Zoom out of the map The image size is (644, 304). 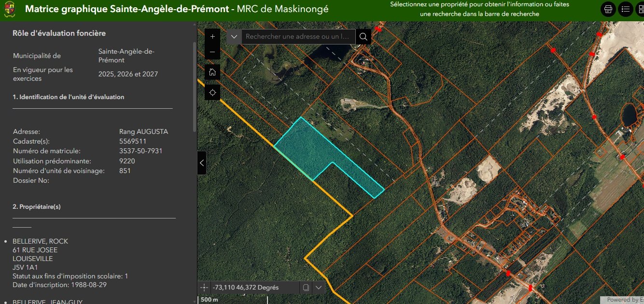tap(212, 52)
